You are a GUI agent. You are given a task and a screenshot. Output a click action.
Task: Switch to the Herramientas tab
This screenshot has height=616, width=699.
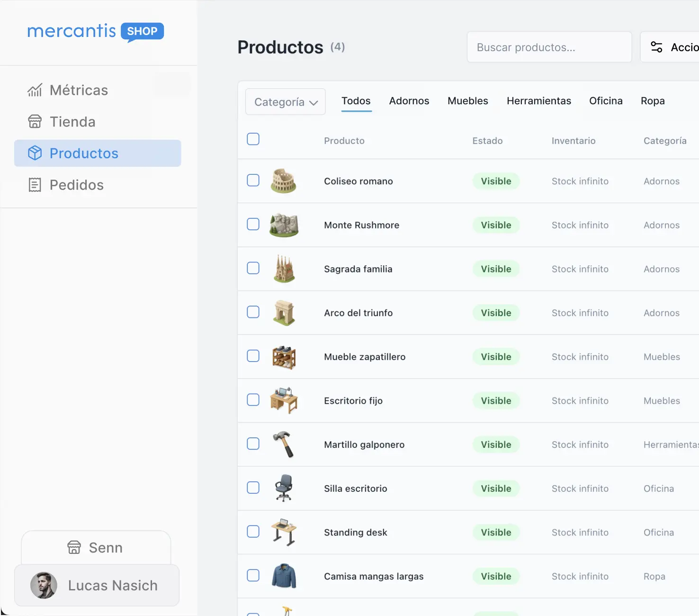[x=538, y=101]
